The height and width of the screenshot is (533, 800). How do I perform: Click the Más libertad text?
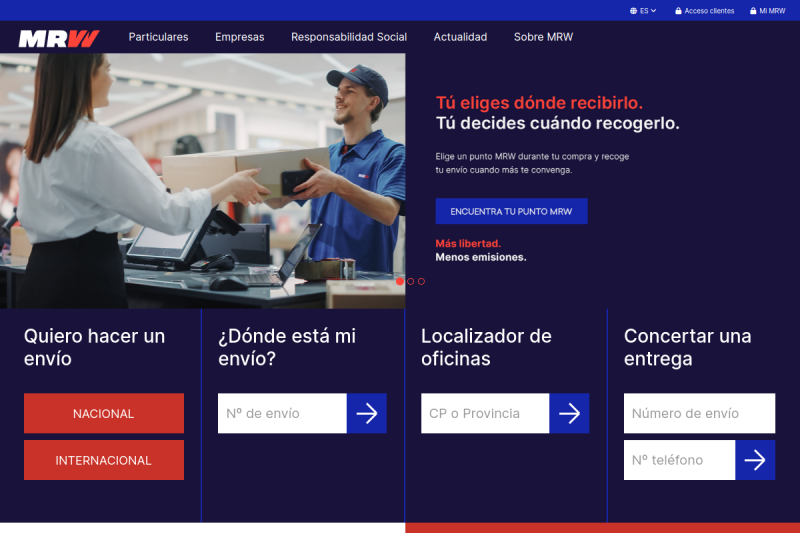pyautogui.click(x=468, y=243)
